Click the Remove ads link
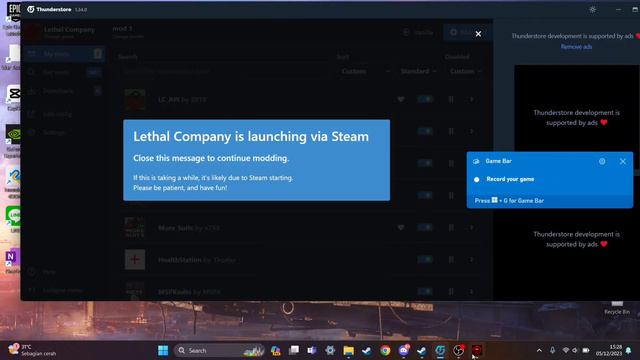640x360 pixels. pos(576,47)
